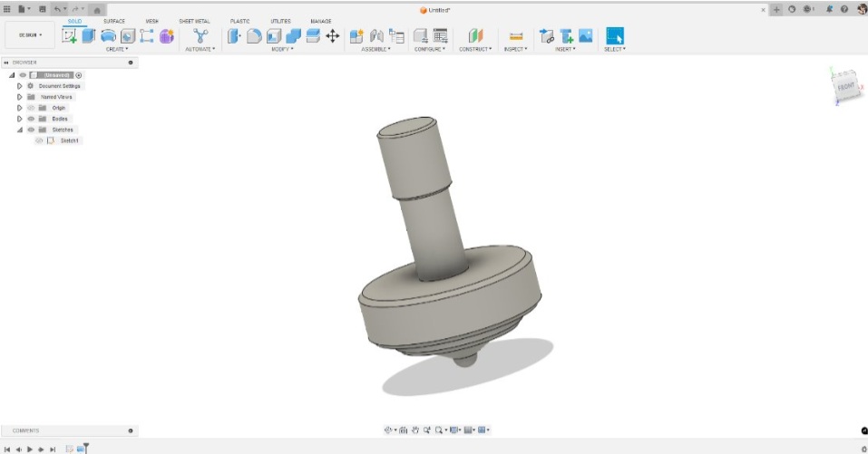Select the Revolve tool

click(x=108, y=36)
